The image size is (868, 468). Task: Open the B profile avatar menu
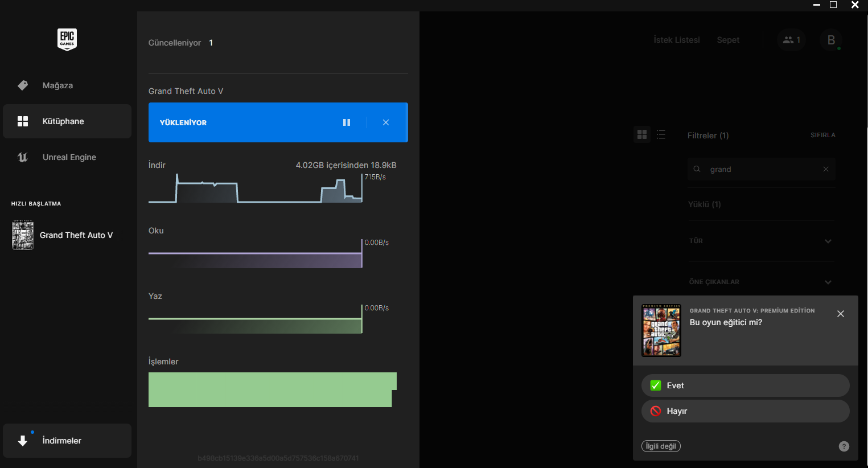tap(831, 40)
